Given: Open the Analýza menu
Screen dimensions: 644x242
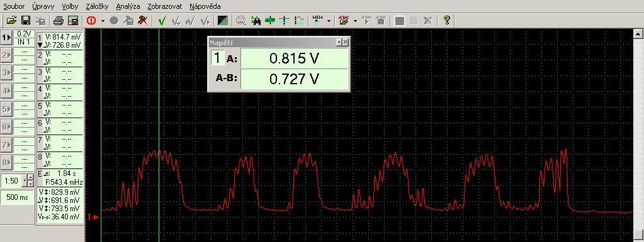Looking at the screenshot, I should [128, 6].
